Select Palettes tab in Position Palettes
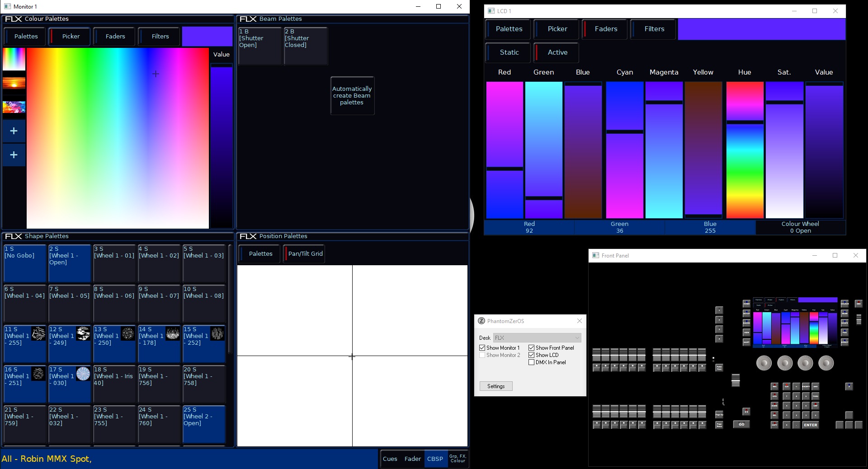Image resolution: width=868 pixels, height=469 pixels. point(260,254)
